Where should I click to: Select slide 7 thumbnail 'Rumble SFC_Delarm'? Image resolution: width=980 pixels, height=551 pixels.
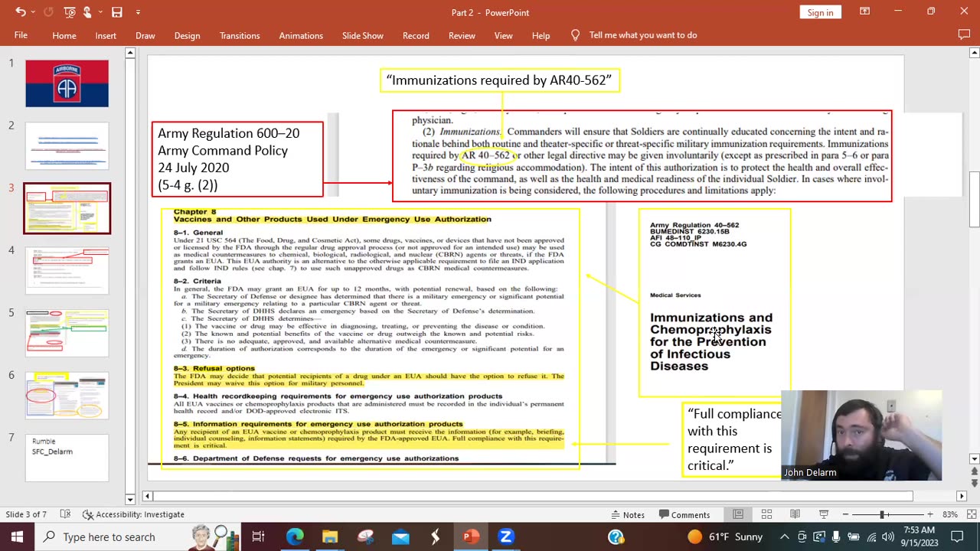[67, 458]
